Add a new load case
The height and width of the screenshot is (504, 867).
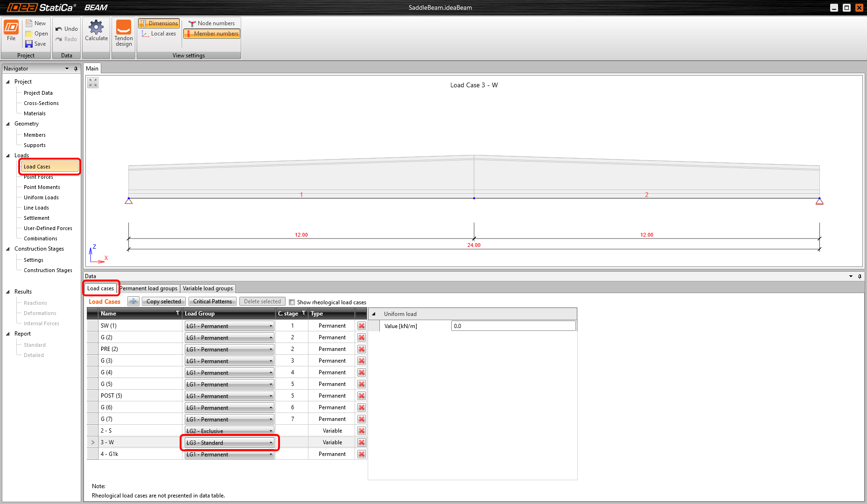pos(133,301)
